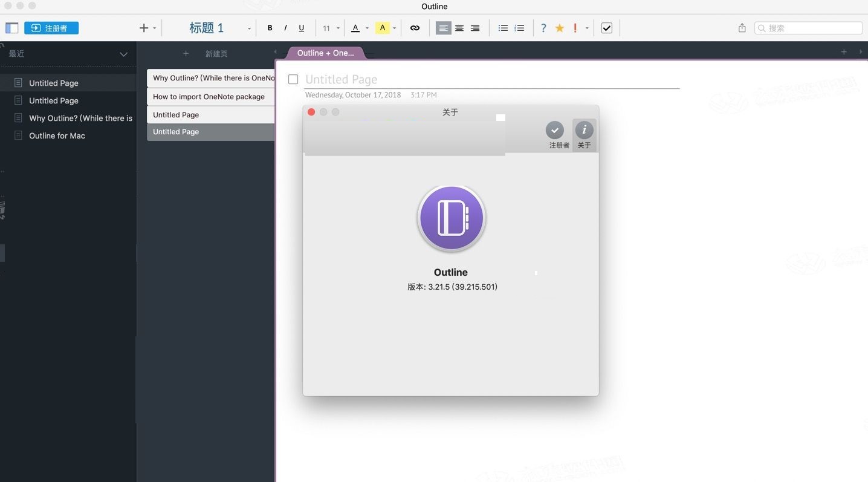Insert a hyperlink with the link icon
The image size is (868, 482).
415,28
